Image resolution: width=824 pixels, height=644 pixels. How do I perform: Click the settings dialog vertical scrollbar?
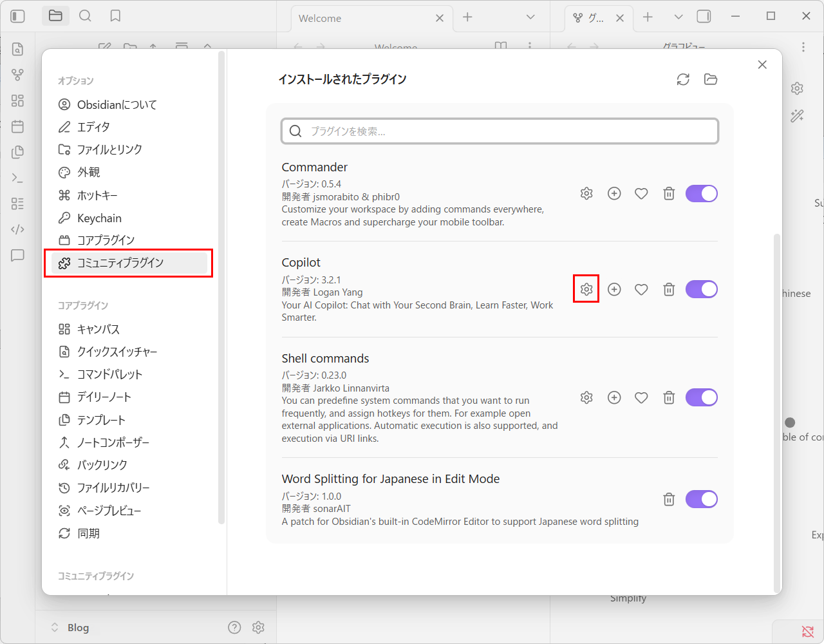coord(776,412)
